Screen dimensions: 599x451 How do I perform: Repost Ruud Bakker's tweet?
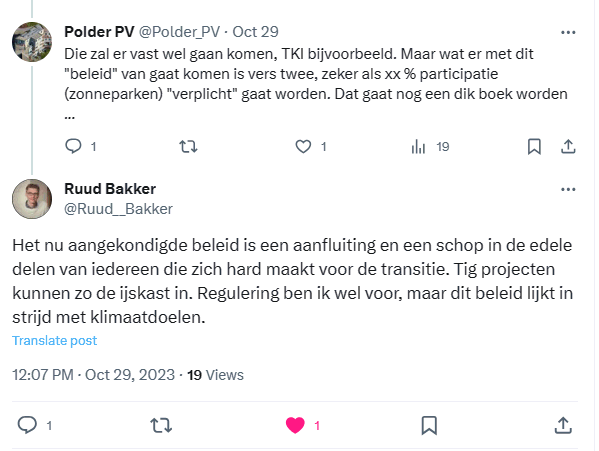coord(161,425)
